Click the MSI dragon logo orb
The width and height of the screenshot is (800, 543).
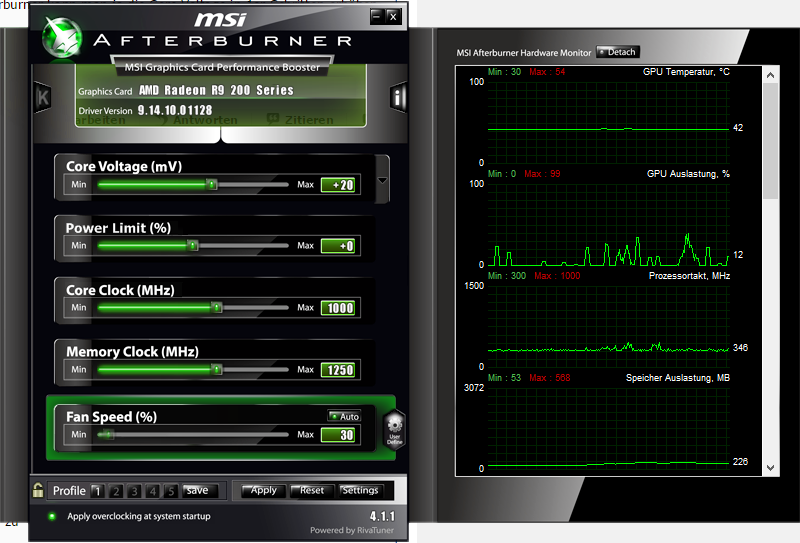point(62,37)
